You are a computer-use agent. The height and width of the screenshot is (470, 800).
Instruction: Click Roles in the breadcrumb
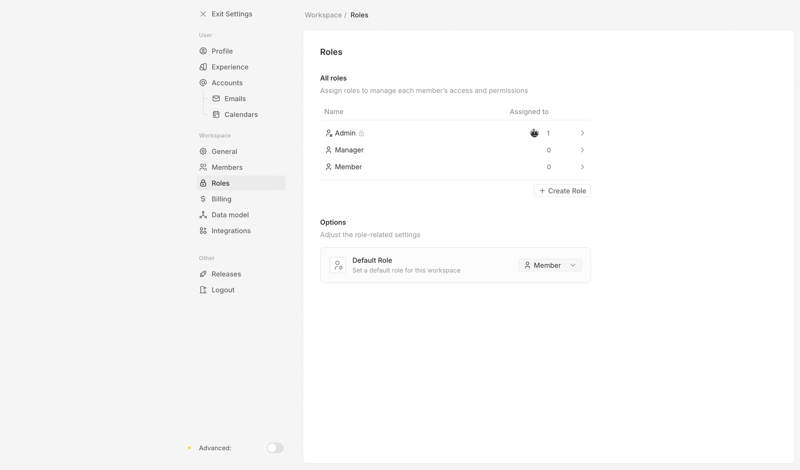click(359, 15)
